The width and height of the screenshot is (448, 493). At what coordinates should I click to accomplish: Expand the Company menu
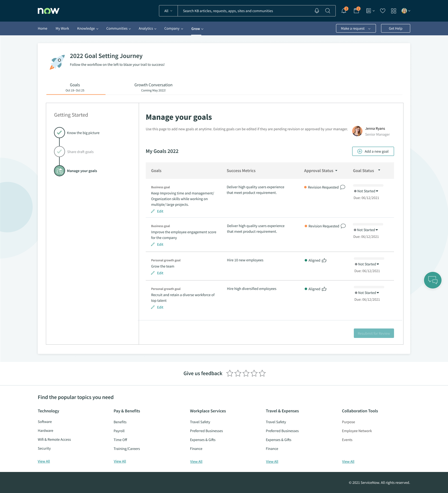click(174, 29)
